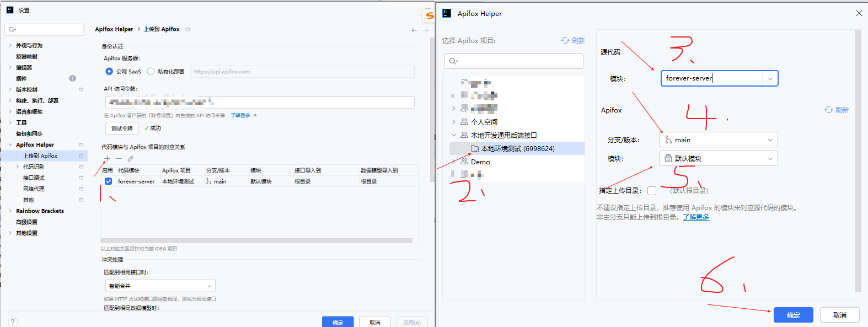Go forward using the Settings right arrow
Viewport: 868px width, 327px height.
pyautogui.click(x=426, y=30)
